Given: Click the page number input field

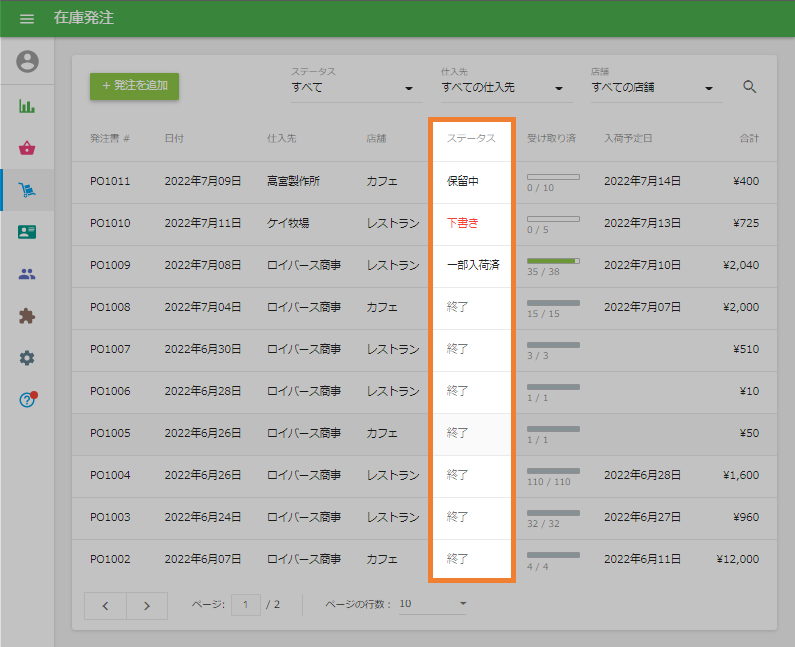Looking at the screenshot, I should pyautogui.click(x=245, y=604).
